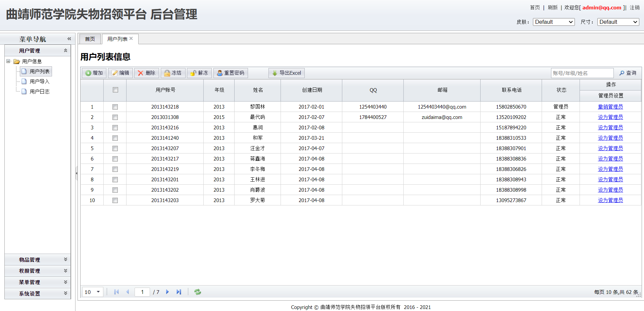Check the row for 最代码

coord(115,117)
